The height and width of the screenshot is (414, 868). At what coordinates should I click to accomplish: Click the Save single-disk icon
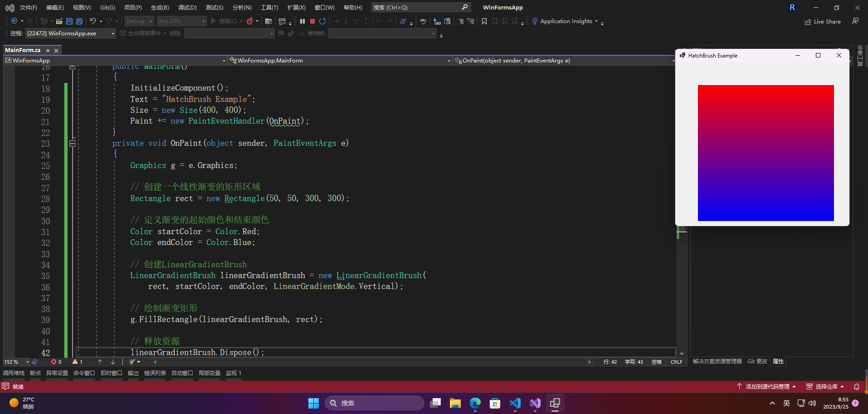pos(69,21)
